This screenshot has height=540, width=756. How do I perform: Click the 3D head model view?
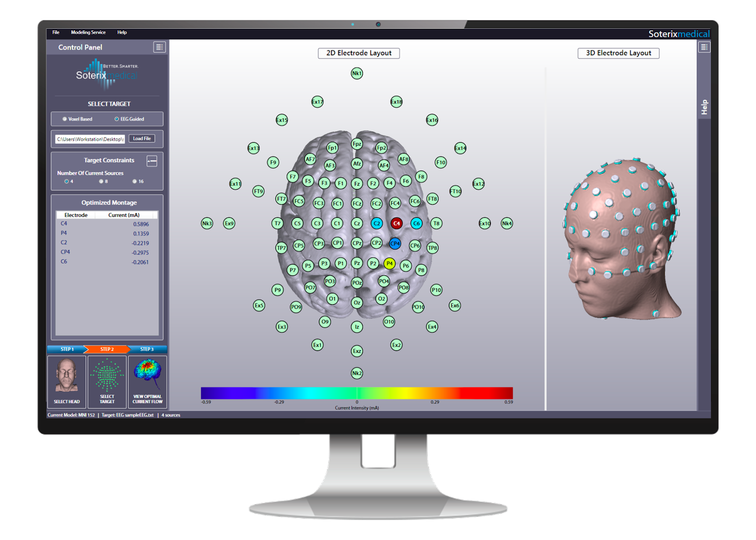click(621, 240)
